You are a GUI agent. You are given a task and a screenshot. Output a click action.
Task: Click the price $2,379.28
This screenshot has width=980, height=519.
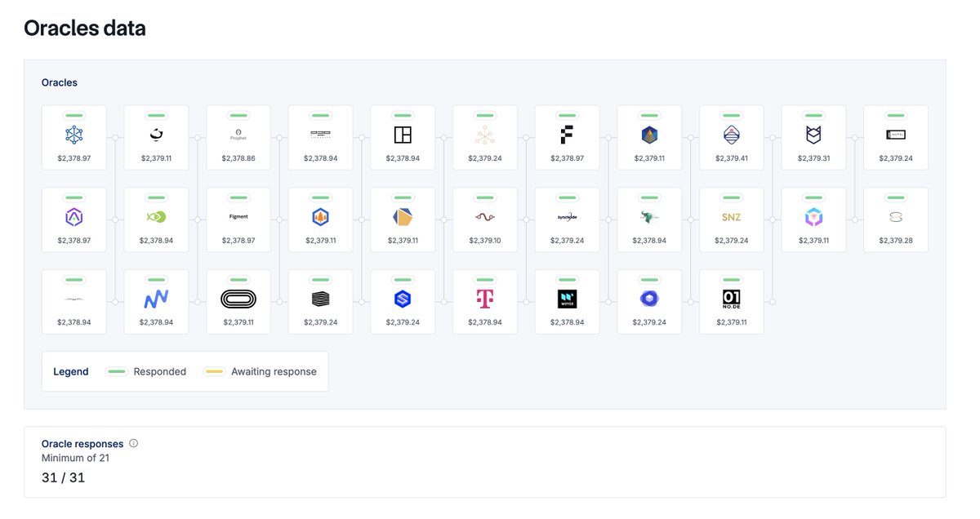coord(895,241)
